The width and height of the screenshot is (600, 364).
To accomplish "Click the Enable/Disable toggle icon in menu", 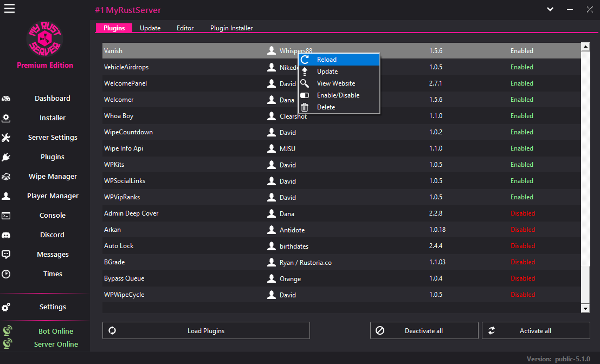I will [305, 95].
